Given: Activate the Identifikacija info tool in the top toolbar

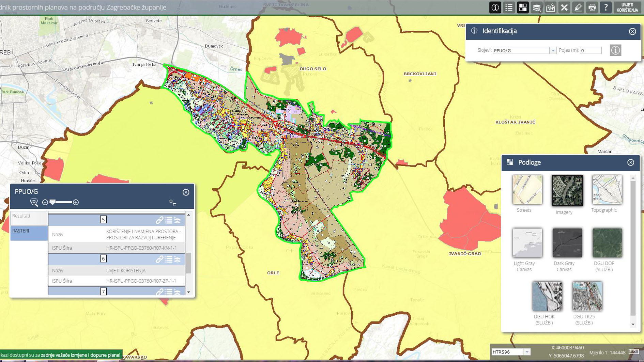Looking at the screenshot, I should click(x=495, y=7).
